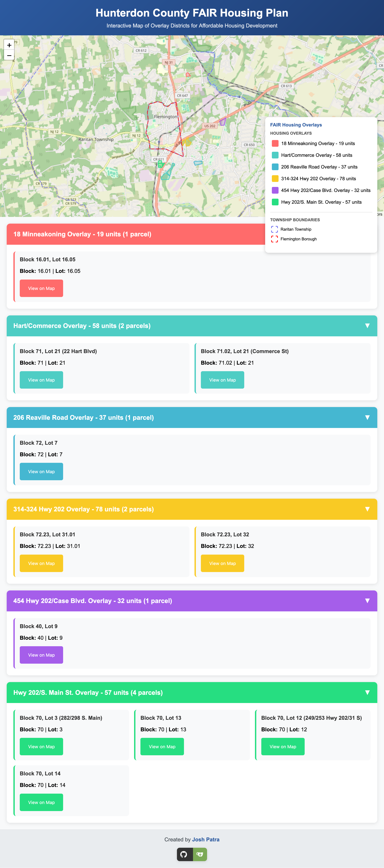384x868 pixels.
Task: Open the Josh Patra link
Action: coord(206,839)
